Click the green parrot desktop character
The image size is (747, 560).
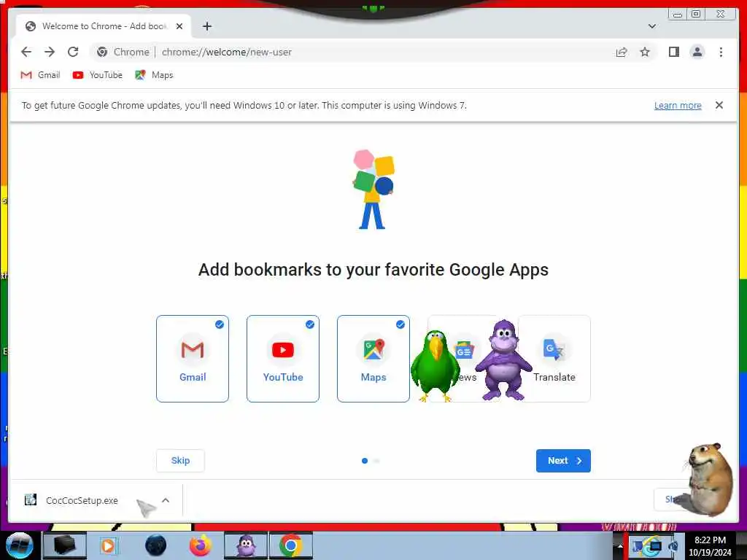point(435,366)
